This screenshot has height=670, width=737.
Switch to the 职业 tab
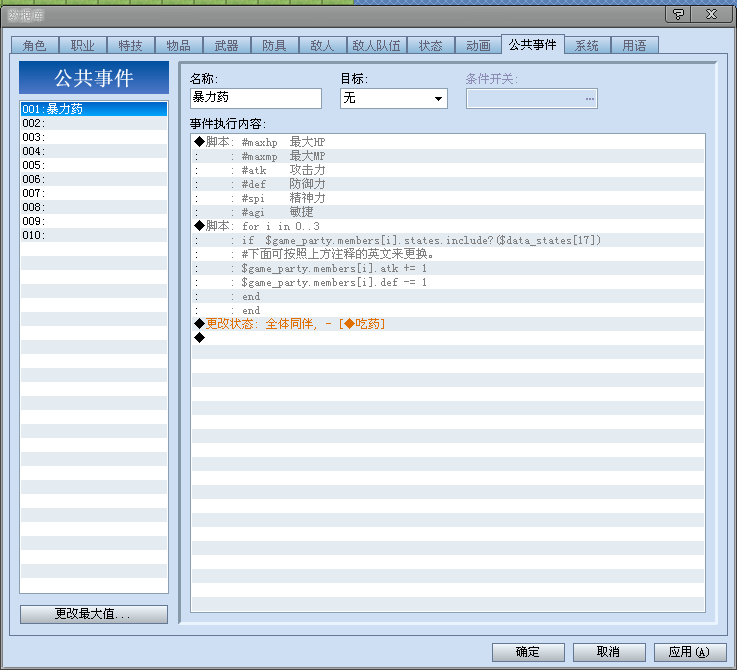(x=83, y=45)
